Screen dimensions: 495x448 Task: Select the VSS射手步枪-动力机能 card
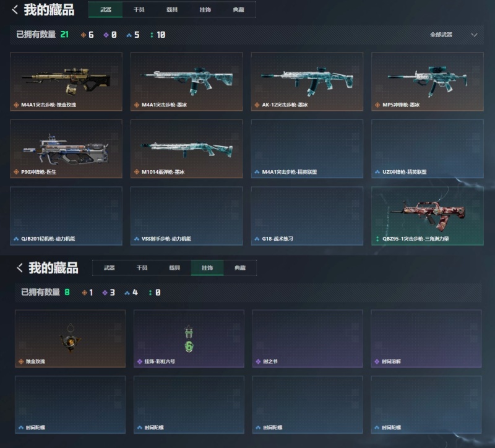187,216
